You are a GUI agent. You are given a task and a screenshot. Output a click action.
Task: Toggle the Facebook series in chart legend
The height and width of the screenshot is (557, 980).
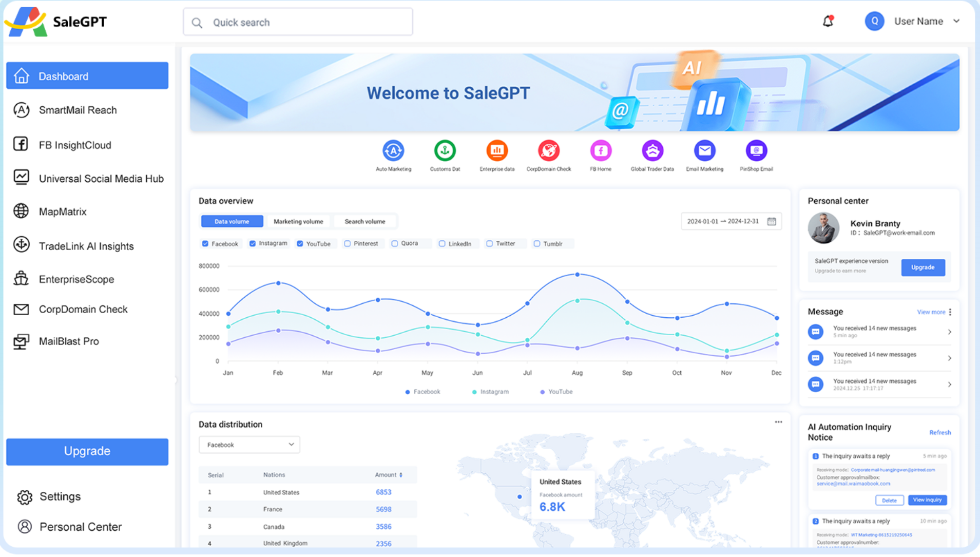[x=422, y=392]
